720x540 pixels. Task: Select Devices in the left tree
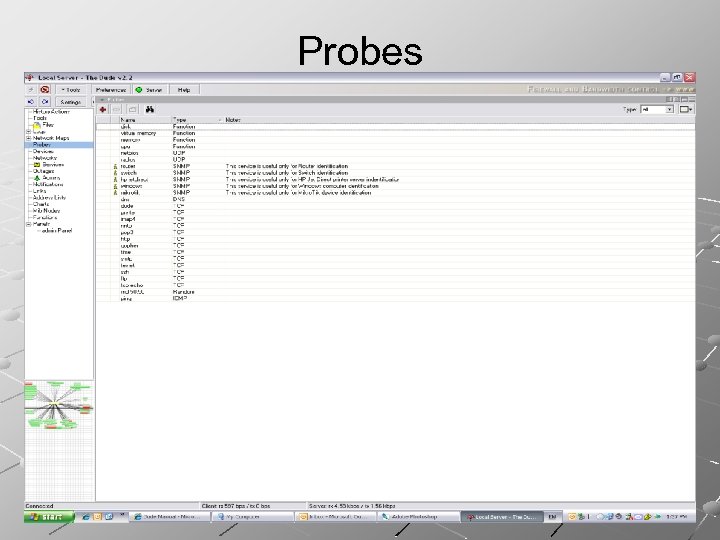[x=43, y=152]
